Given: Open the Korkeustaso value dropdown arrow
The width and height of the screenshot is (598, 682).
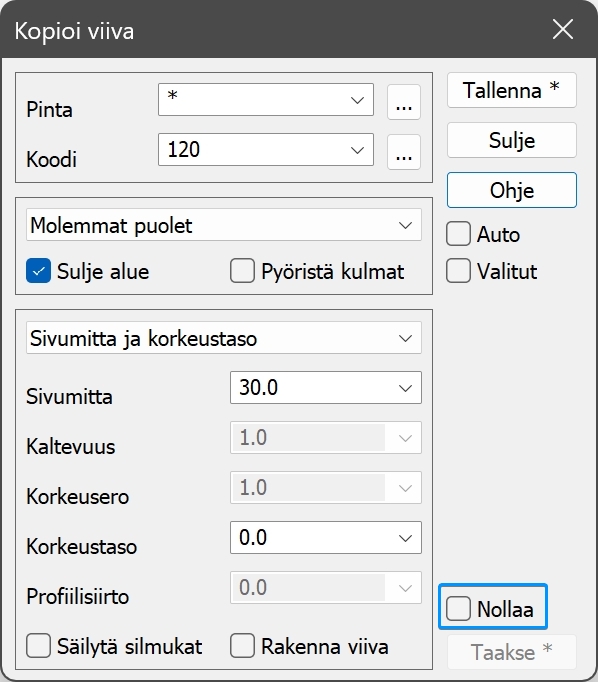Looking at the screenshot, I should coord(405,538).
